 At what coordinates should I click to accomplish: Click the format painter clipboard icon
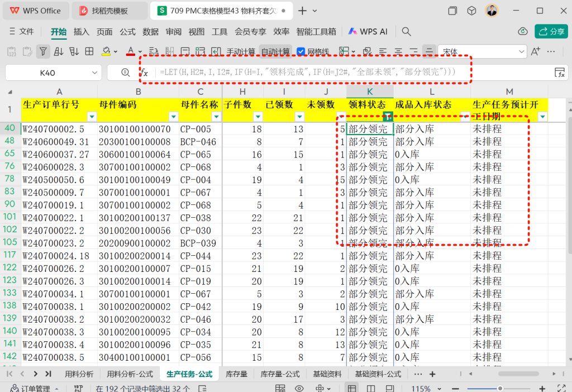(x=27, y=52)
